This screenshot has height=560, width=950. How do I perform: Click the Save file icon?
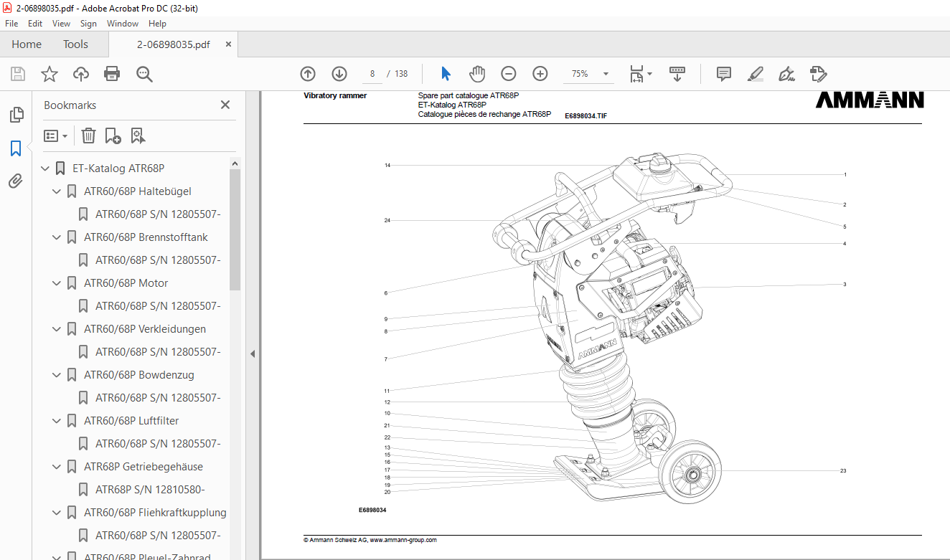click(18, 74)
